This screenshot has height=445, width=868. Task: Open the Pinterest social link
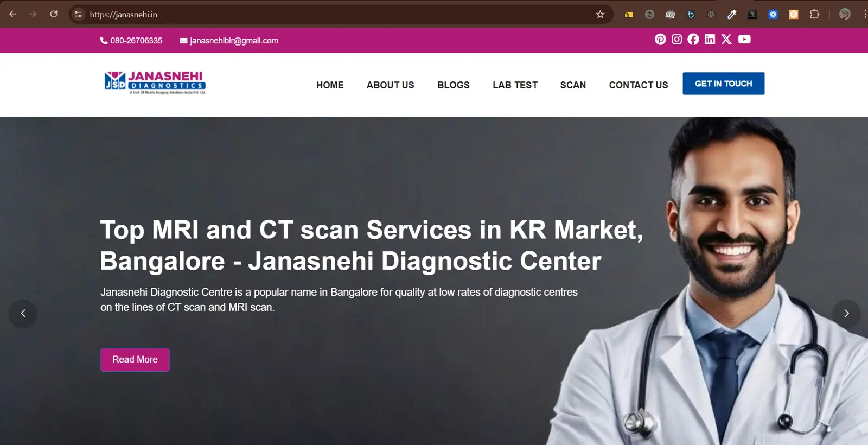660,39
